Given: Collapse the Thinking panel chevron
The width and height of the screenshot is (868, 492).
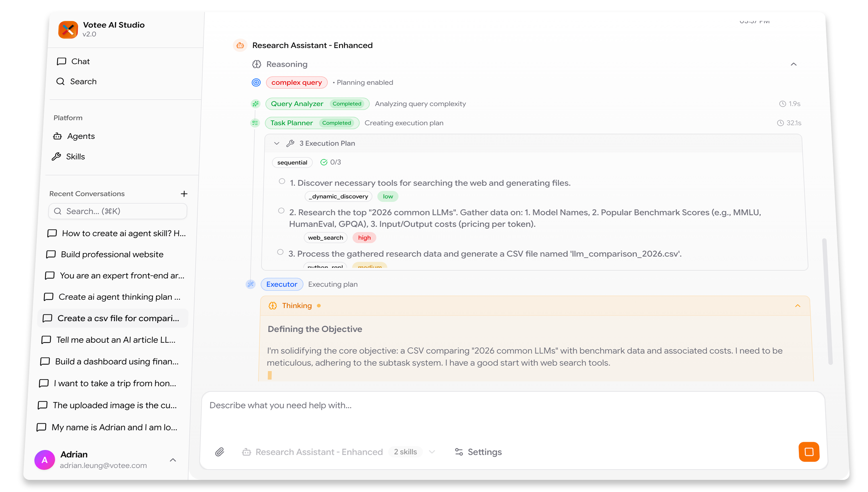Looking at the screenshot, I should pos(797,306).
